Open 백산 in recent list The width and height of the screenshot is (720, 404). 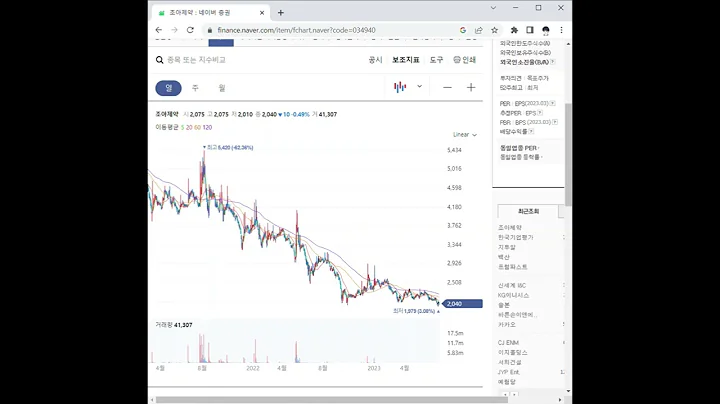tap(504, 257)
